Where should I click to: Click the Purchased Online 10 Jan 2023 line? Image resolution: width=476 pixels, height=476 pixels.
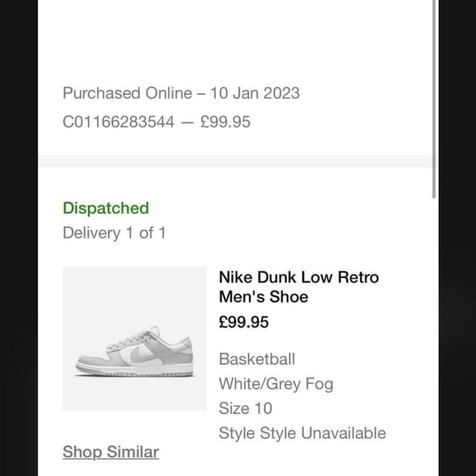[181, 93]
